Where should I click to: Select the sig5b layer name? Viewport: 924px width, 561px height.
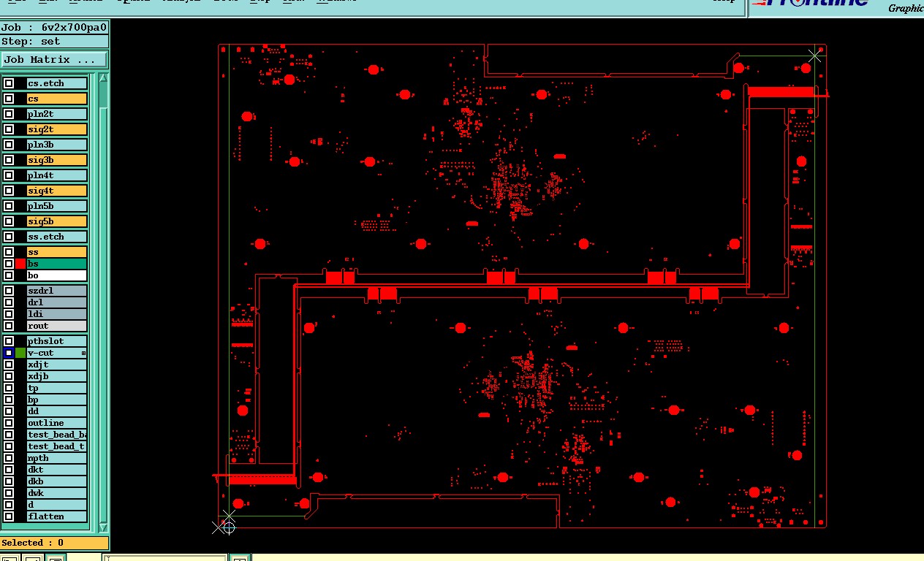click(57, 221)
